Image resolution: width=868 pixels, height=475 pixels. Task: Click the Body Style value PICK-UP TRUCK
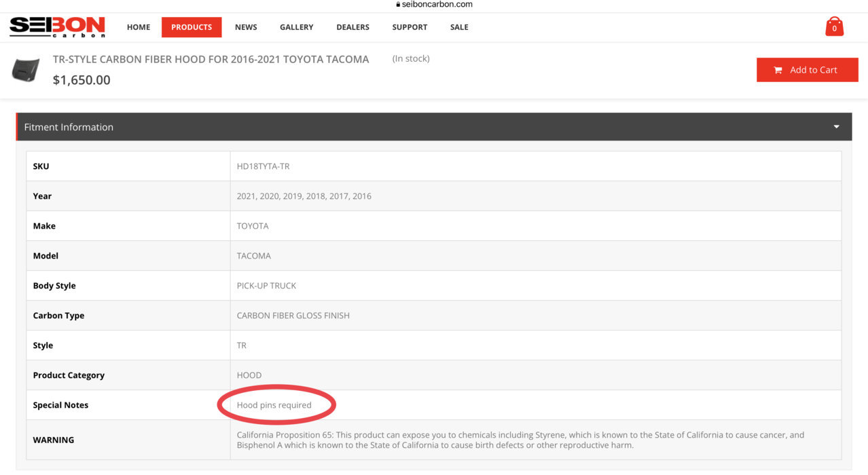266,286
